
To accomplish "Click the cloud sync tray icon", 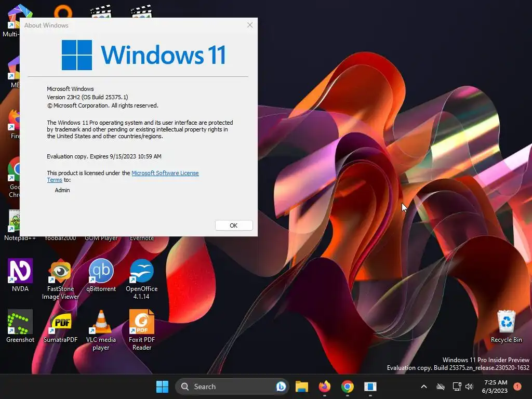I will coord(441,387).
